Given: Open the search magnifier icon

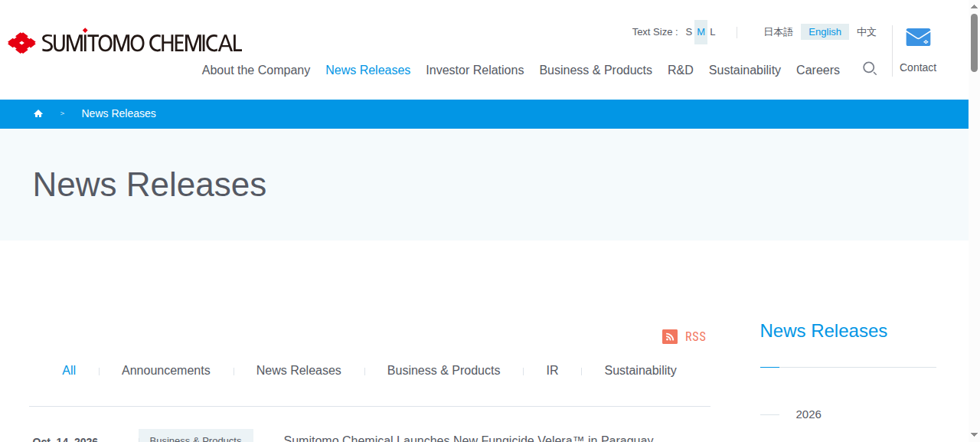Looking at the screenshot, I should point(870,69).
